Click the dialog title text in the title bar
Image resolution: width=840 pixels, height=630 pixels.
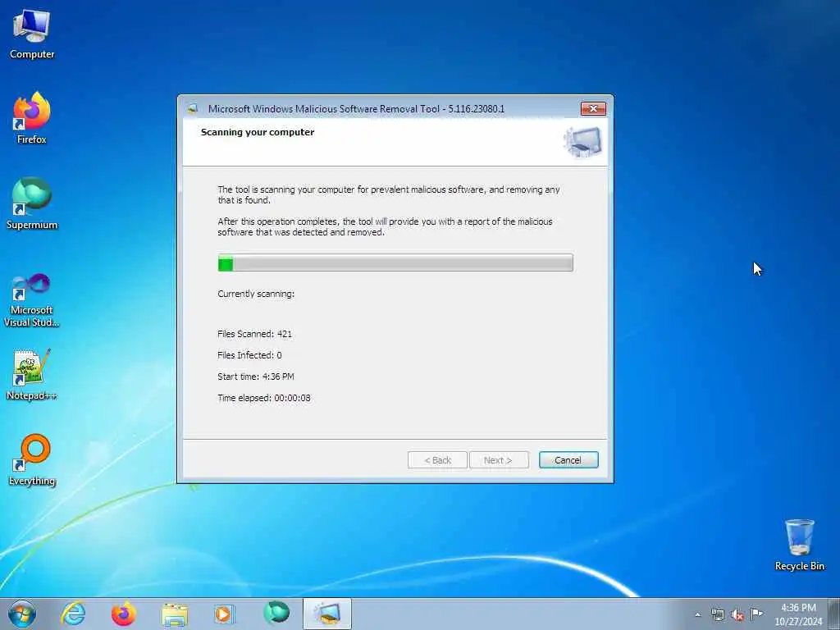pos(356,109)
